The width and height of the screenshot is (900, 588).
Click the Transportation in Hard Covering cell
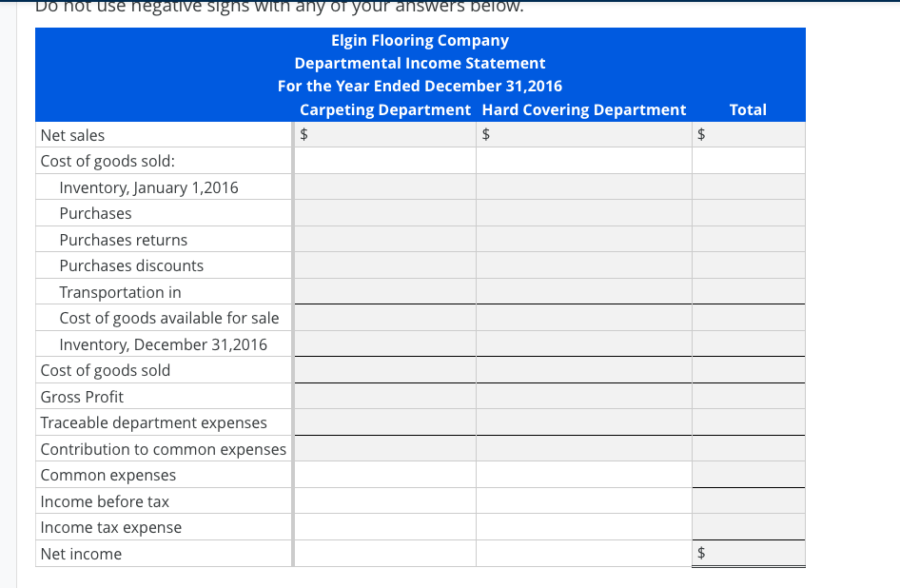583,291
